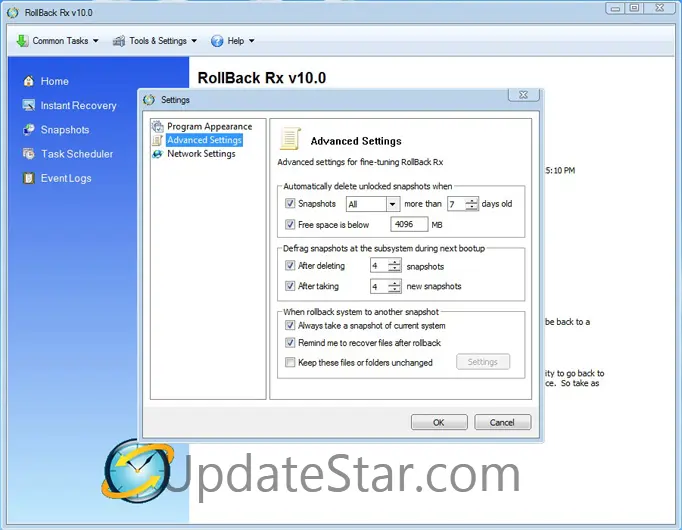
Task: Go to Home in sidebar
Action: tap(54, 81)
